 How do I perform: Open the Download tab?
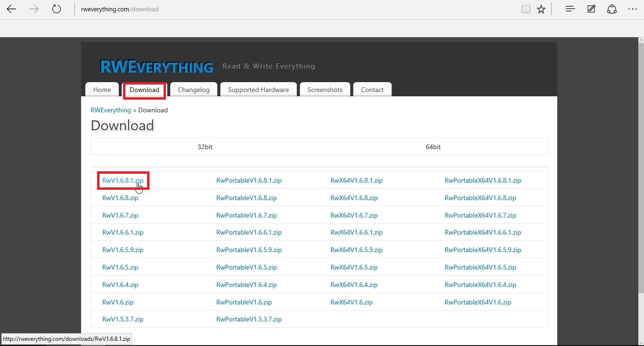(x=144, y=90)
